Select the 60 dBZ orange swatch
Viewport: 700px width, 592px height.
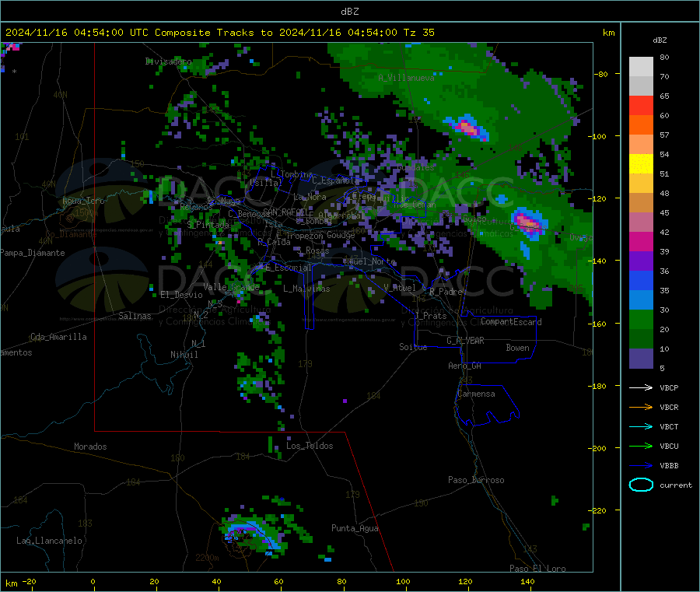(x=641, y=125)
